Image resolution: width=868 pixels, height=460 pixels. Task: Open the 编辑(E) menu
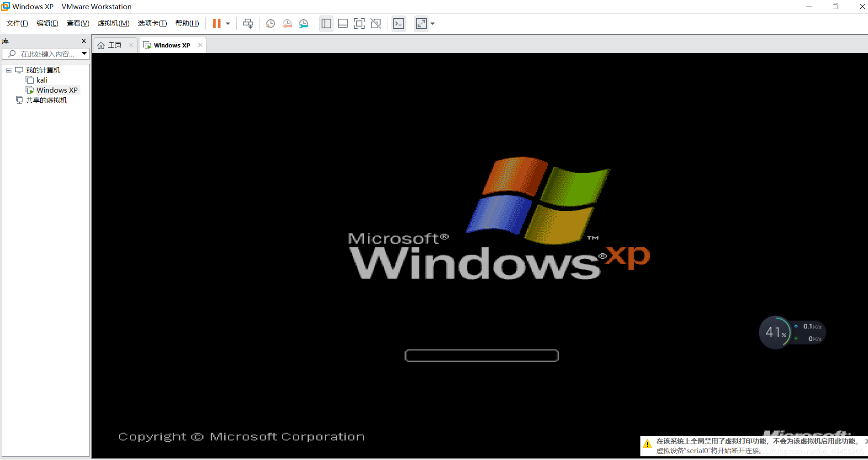click(x=48, y=23)
